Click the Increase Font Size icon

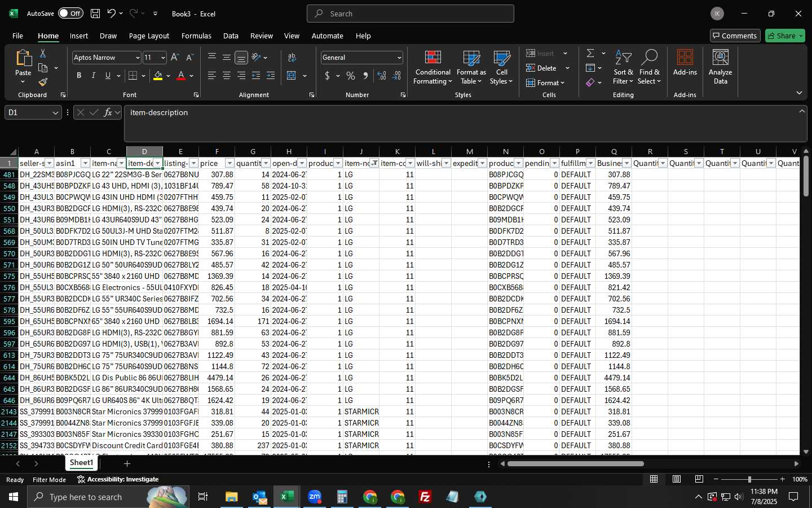click(x=175, y=58)
